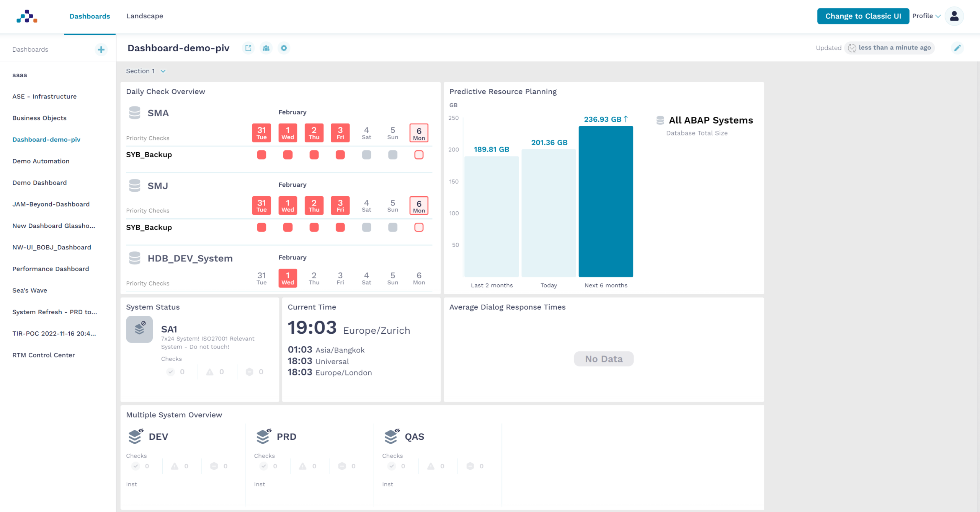Screen dimensions: 980x512
Task: Select the All ABAP Systems database icon
Action: click(x=660, y=120)
